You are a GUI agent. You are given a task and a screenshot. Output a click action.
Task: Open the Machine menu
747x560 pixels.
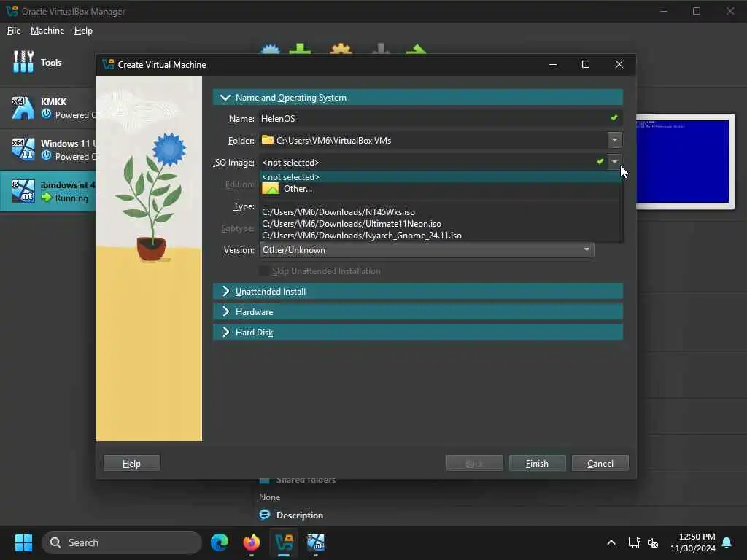pyautogui.click(x=47, y=31)
